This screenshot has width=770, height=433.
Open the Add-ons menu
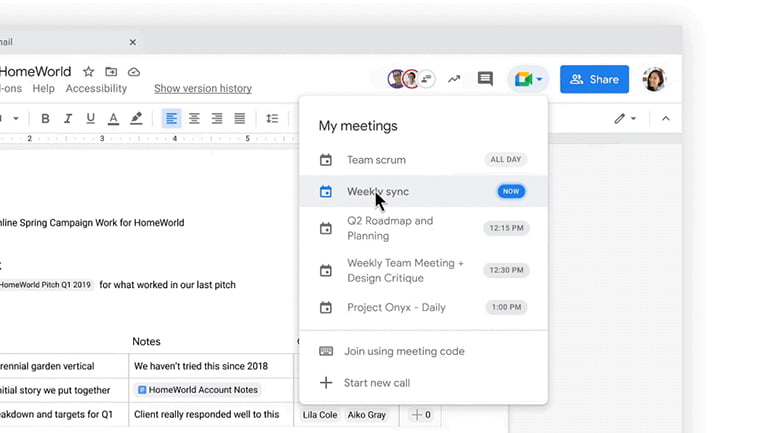(x=10, y=88)
